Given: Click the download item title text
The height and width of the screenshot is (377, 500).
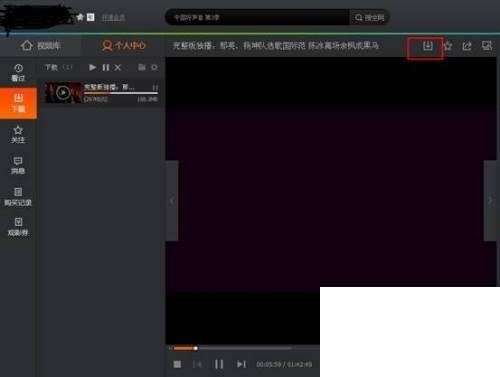Looking at the screenshot, I should pyautogui.click(x=109, y=87).
